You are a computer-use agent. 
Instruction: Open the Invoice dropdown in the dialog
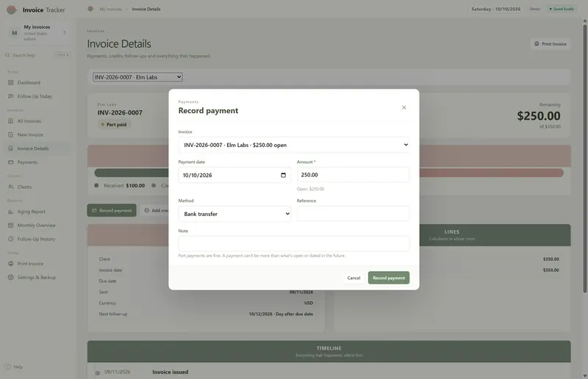pos(293,145)
